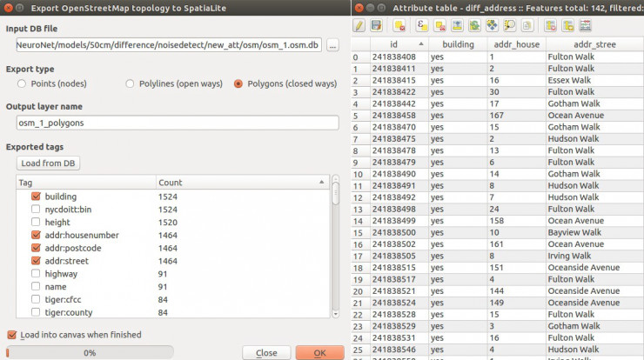Image resolution: width=644 pixels, height=360 pixels.
Task: Click the Irving Walk street cell in row 17
Action: (x=594, y=256)
